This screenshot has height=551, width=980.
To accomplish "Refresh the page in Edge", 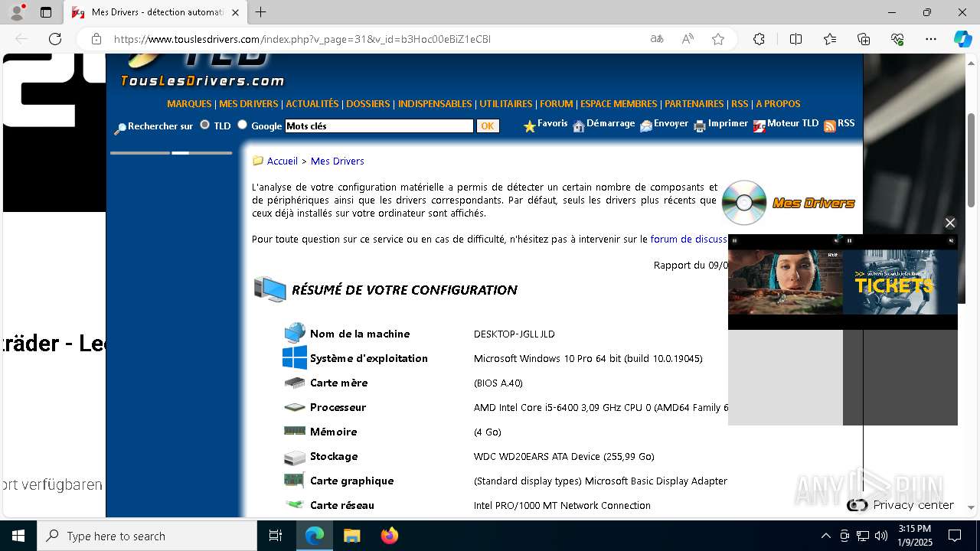I will click(x=55, y=39).
